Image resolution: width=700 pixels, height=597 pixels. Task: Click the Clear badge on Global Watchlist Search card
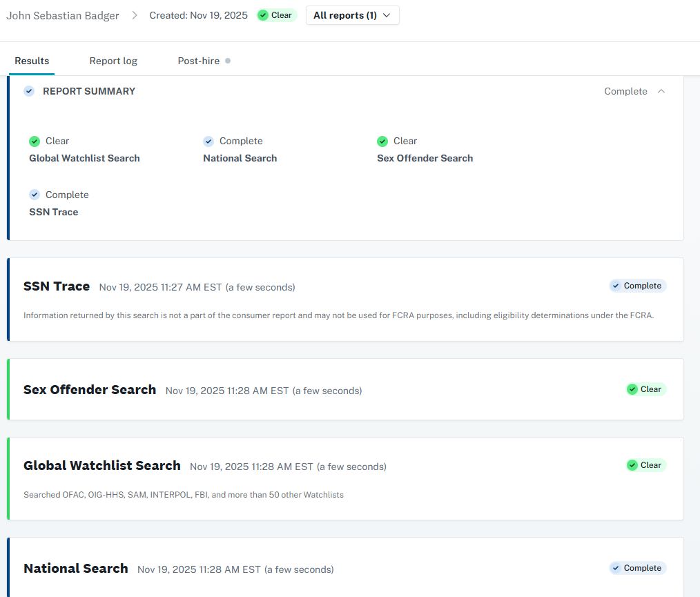(645, 465)
